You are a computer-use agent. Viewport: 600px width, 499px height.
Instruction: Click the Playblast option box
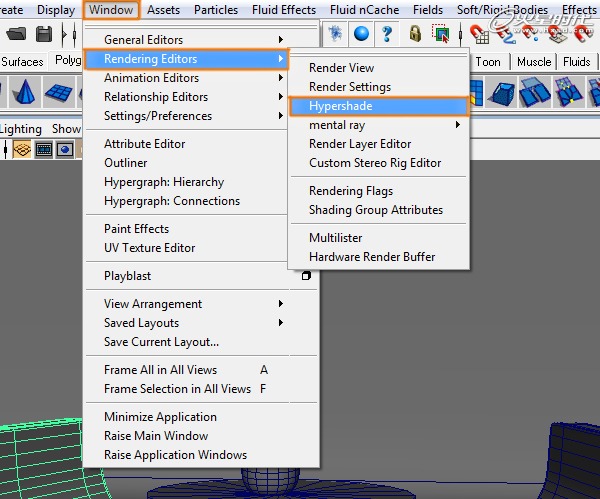point(306,276)
